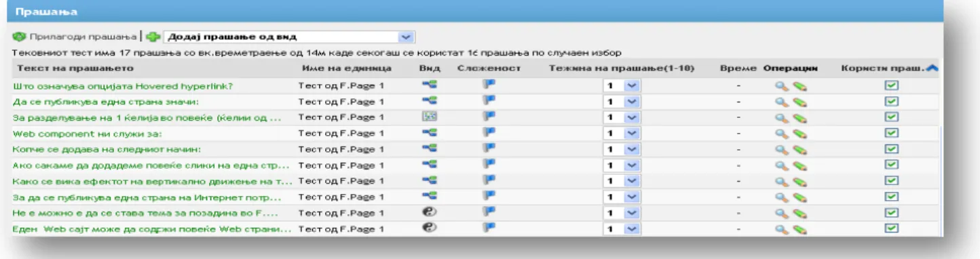Click the 'Време' column header
The image size is (980, 259).
739,68
